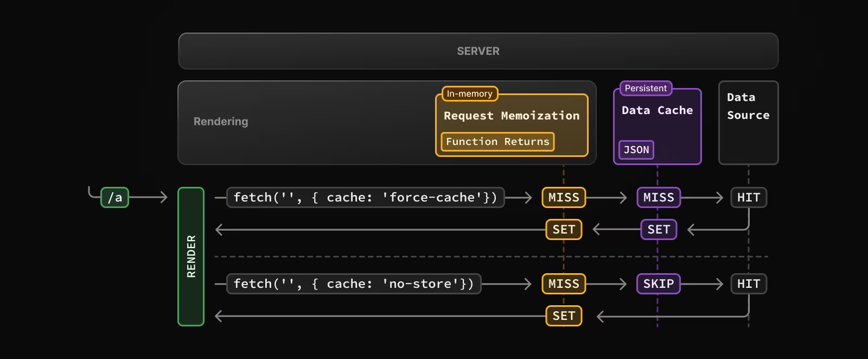Click the Data Source box
The image size is (868, 359).
748,122
